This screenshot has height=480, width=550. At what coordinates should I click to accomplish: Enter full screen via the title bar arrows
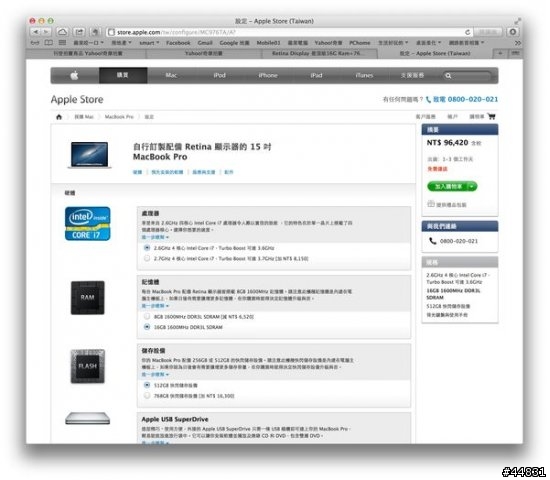coord(517,21)
